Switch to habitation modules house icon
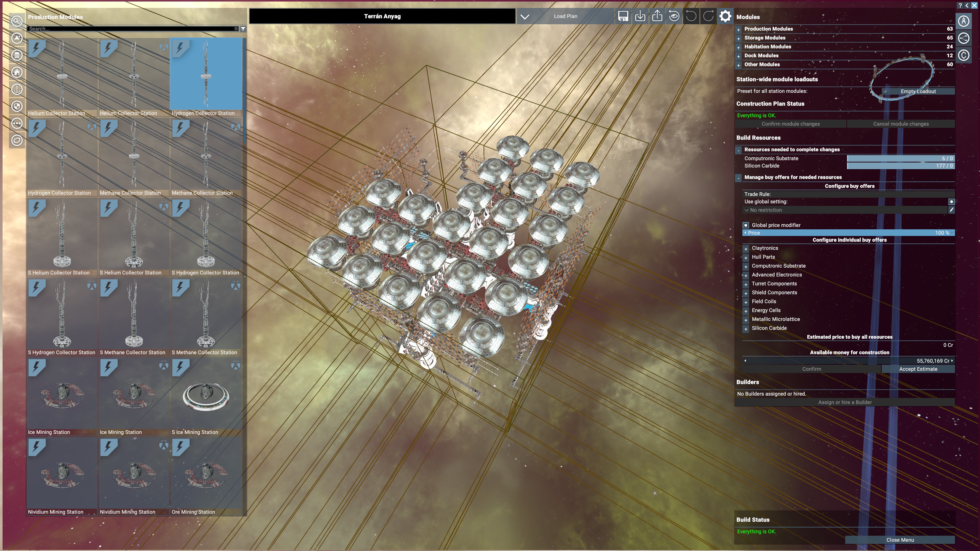This screenshot has width=980, height=551. coord(17,72)
